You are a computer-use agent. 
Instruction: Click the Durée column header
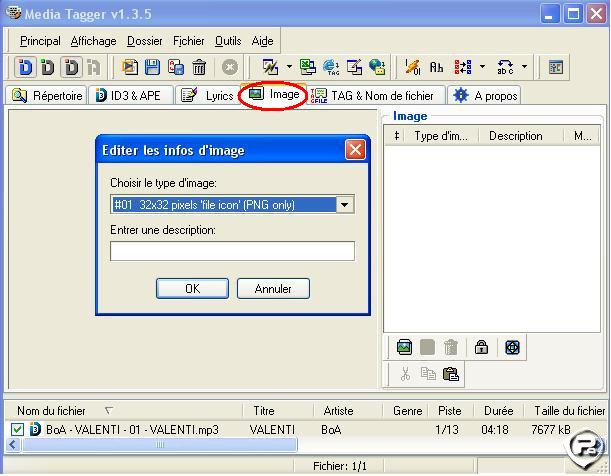[498, 411]
